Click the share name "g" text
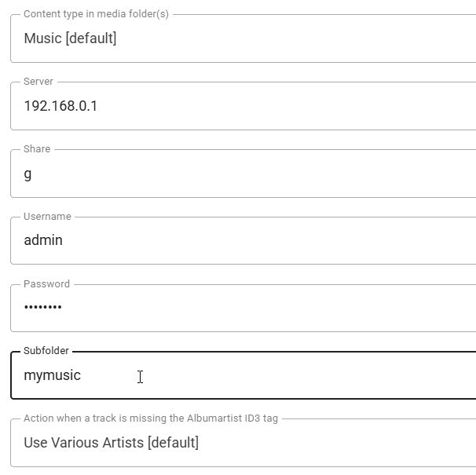Screen dimensions: 476x475 pyautogui.click(x=27, y=174)
